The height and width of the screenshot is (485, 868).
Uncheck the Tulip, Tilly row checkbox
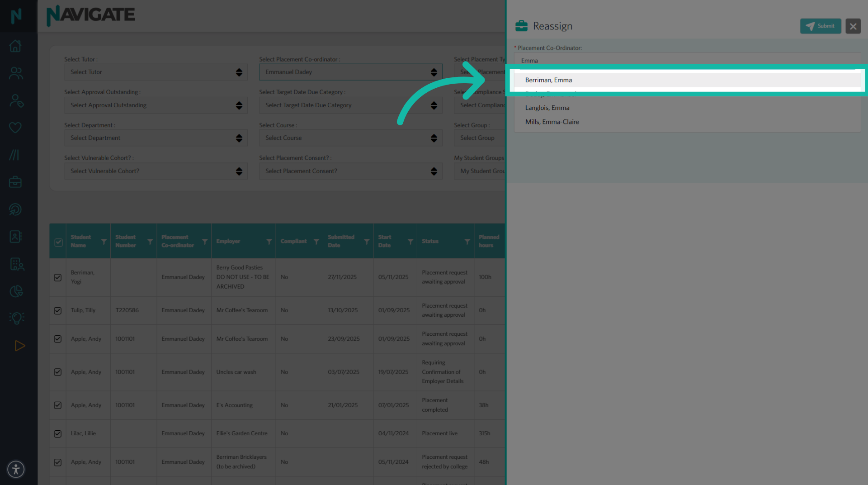point(57,310)
